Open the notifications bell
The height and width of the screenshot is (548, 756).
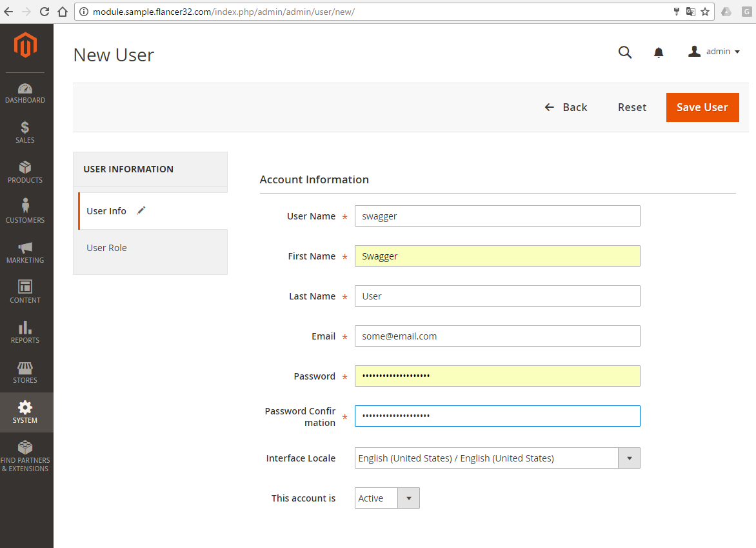(x=659, y=53)
